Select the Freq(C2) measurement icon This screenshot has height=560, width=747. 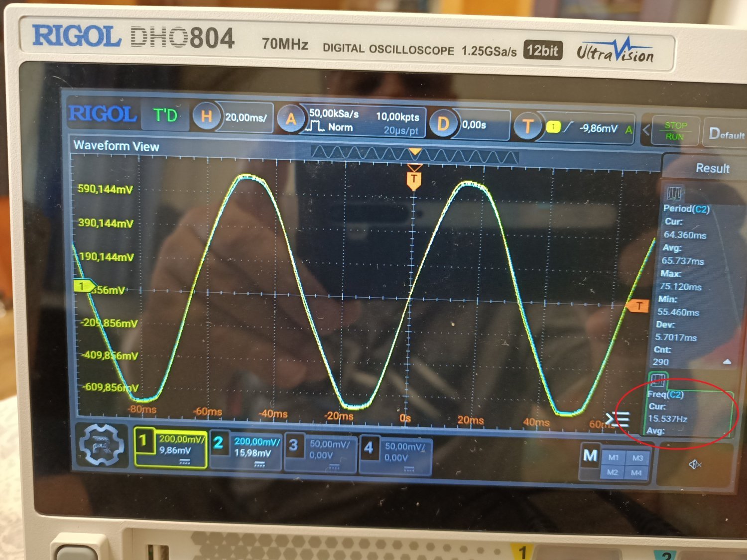coord(658,381)
